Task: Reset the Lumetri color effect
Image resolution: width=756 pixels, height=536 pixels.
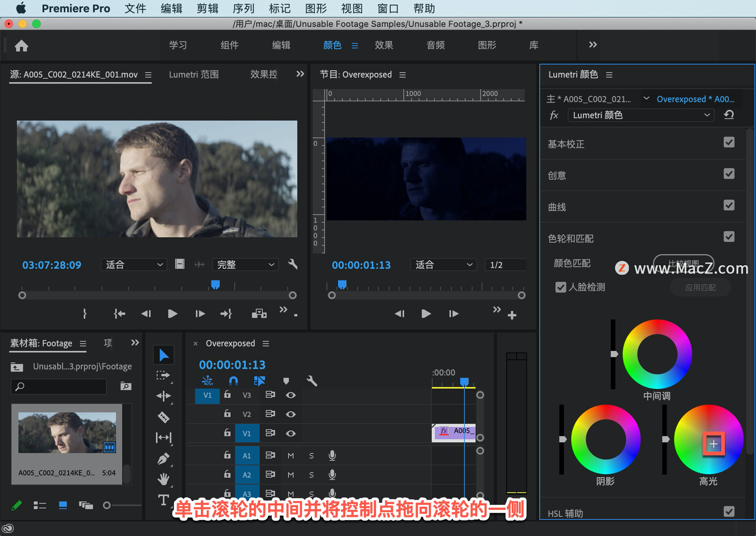Action: click(x=729, y=115)
